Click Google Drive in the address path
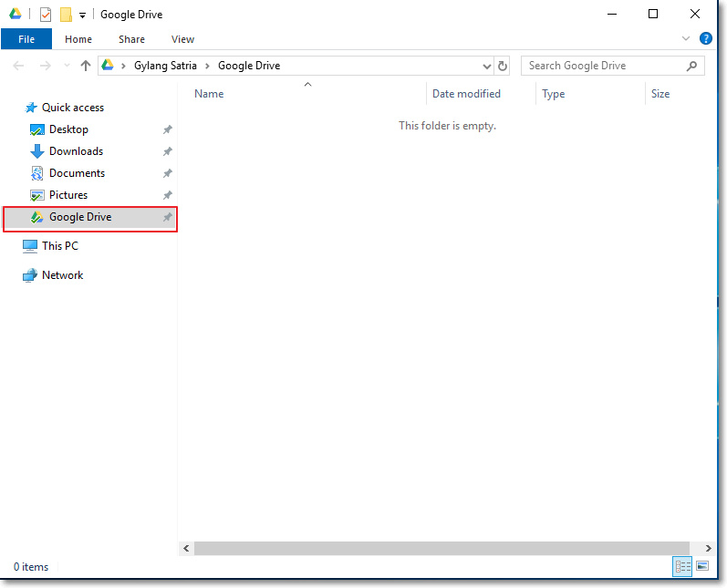This screenshot has height=588, width=727. coord(249,66)
